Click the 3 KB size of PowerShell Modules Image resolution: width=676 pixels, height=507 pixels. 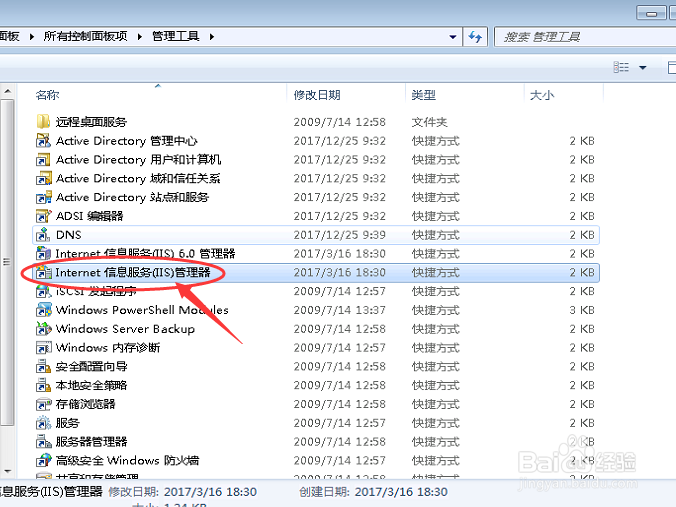click(582, 310)
